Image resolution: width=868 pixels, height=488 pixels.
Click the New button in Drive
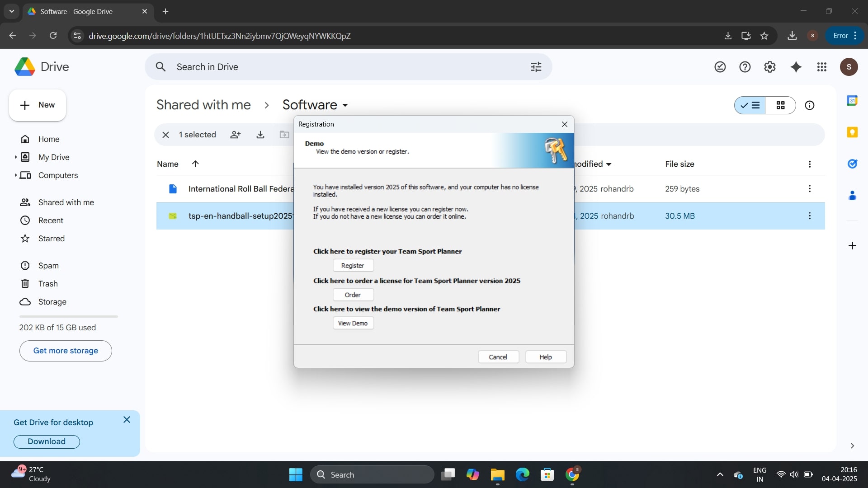tap(38, 105)
